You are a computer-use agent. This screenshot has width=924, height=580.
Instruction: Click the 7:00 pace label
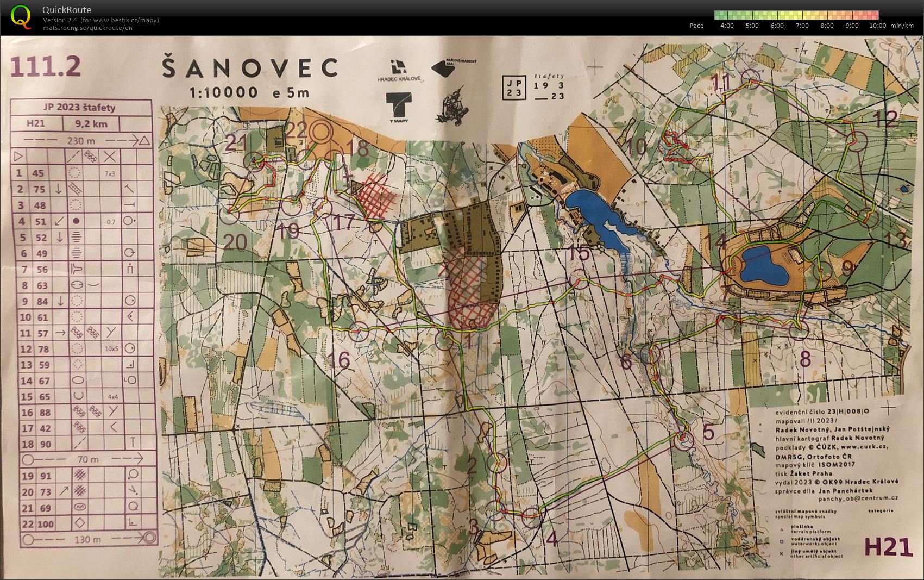coord(802,26)
